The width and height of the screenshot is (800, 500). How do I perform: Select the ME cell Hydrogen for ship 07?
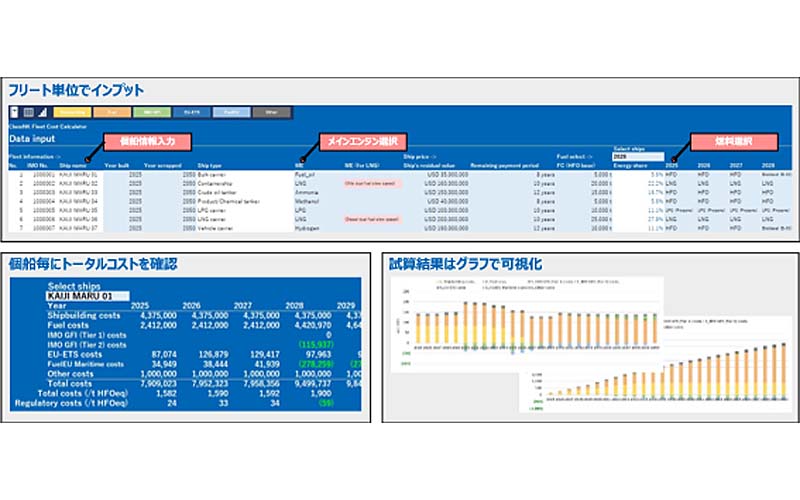click(307, 228)
